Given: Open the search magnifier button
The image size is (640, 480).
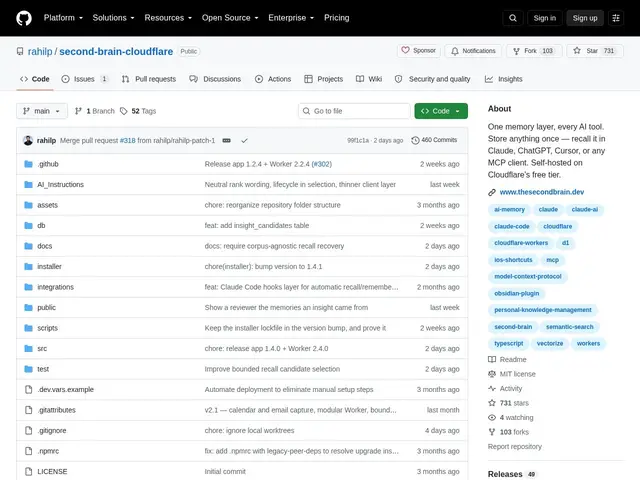Looking at the screenshot, I should coord(513,18).
